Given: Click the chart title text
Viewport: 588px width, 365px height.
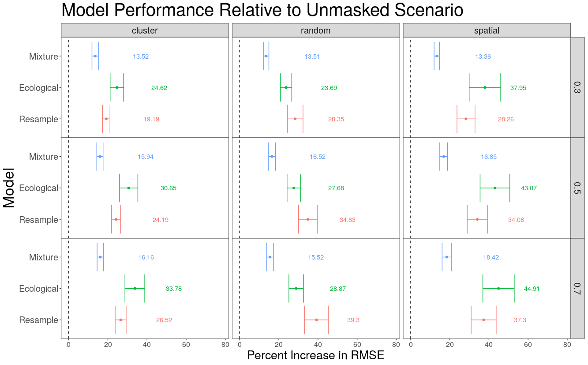Looking at the screenshot, I should point(262,11).
